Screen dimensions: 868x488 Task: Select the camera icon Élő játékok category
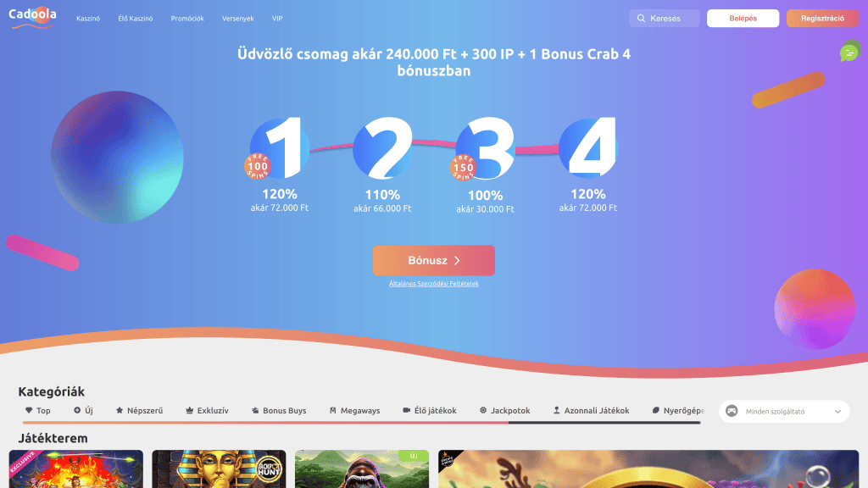point(429,411)
